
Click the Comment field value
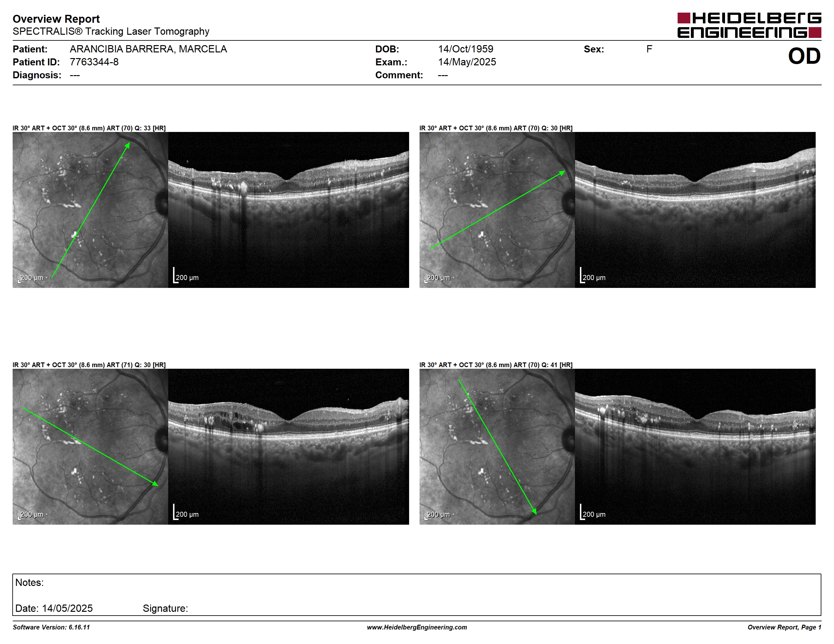[x=443, y=75]
